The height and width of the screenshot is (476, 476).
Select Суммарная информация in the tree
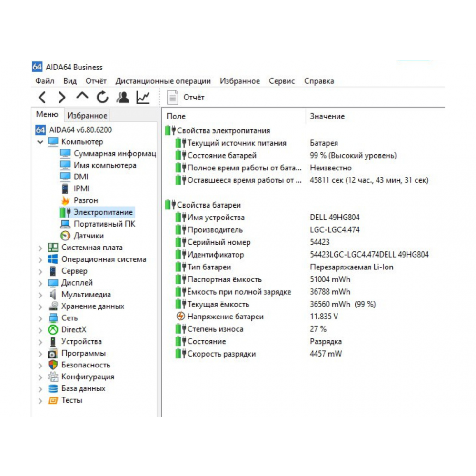pyautogui.click(x=115, y=154)
